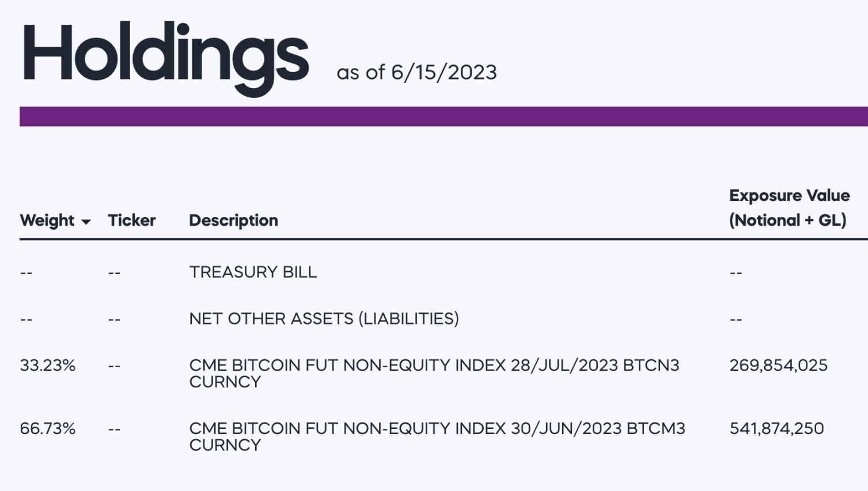Click the Net Other Assets exposure dashes
The image size is (868, 491).
tap(736, 319)
